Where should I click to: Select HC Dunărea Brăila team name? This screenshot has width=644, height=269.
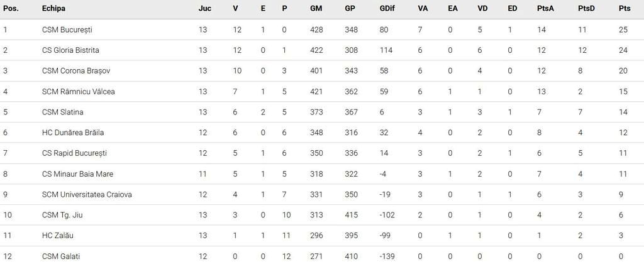point(73,133)
